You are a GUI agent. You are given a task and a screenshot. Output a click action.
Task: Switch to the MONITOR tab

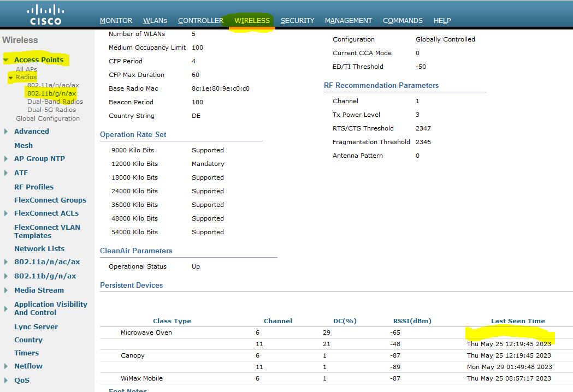coord(116,20)
